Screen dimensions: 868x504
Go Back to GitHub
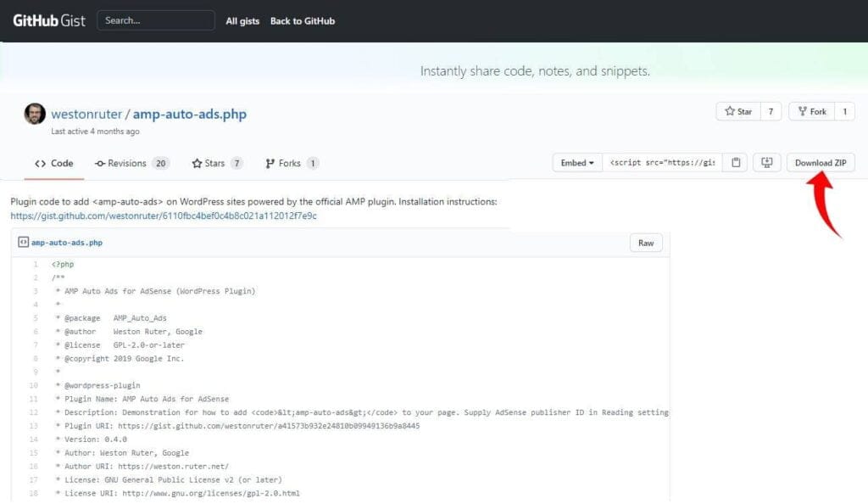(x=303, y=21)
